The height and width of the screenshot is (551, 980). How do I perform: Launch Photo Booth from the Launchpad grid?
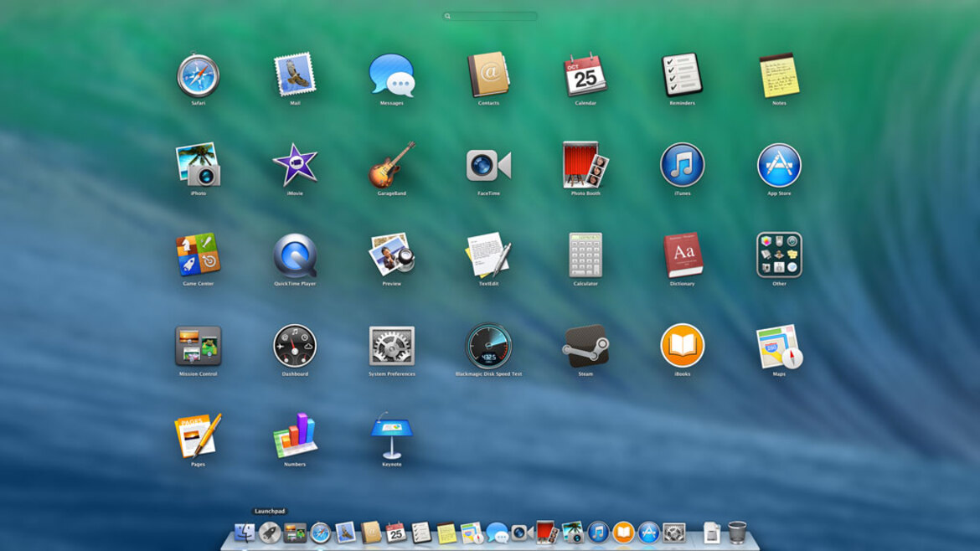tap(585, 165)
